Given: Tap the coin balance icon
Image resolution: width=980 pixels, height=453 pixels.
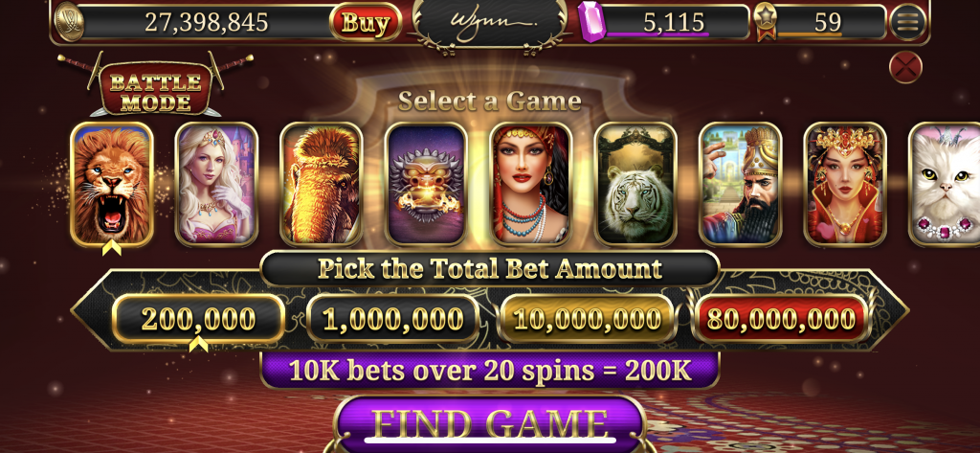Looking at the screenshot, I should pos(69,22).
